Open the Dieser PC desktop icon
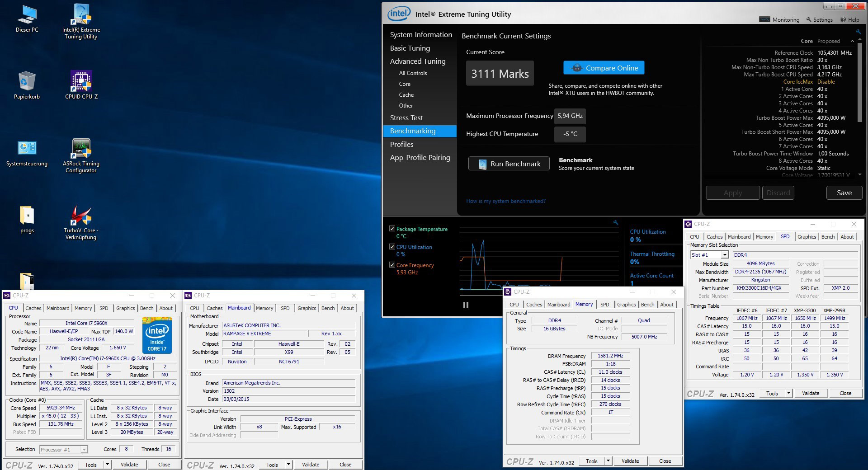This screenshot has width=868, height=470. coord(27,15)
